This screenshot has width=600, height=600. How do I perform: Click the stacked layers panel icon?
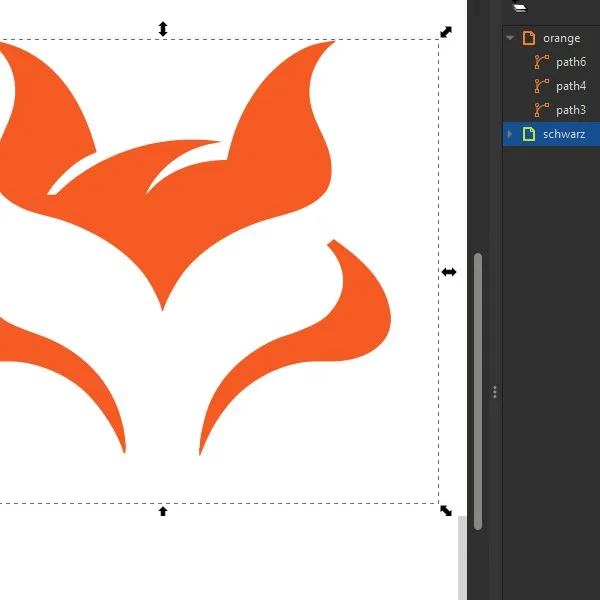[x=519, y=7]
